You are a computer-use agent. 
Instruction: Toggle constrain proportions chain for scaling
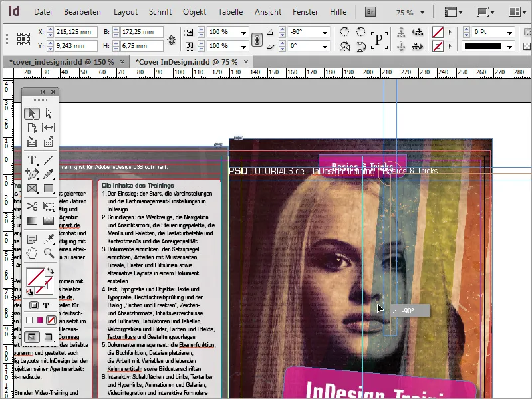tap(257, 39)
